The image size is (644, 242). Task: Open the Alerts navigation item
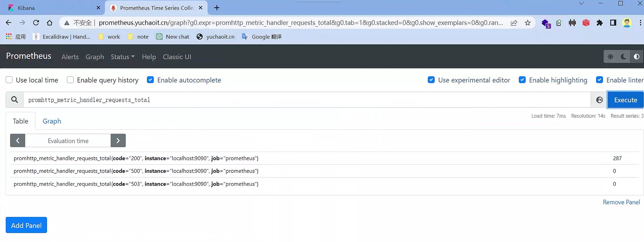pyautogui.click(x=70, y=57)
